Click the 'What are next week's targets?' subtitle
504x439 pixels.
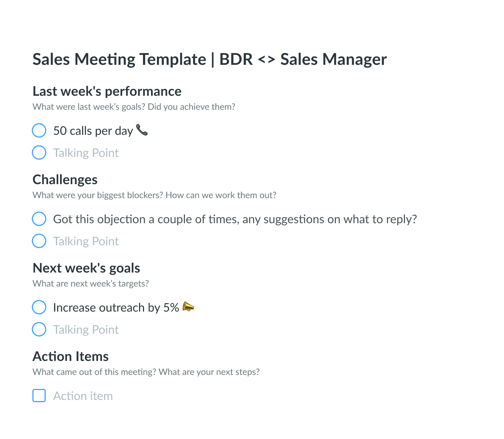pos(91,284)
